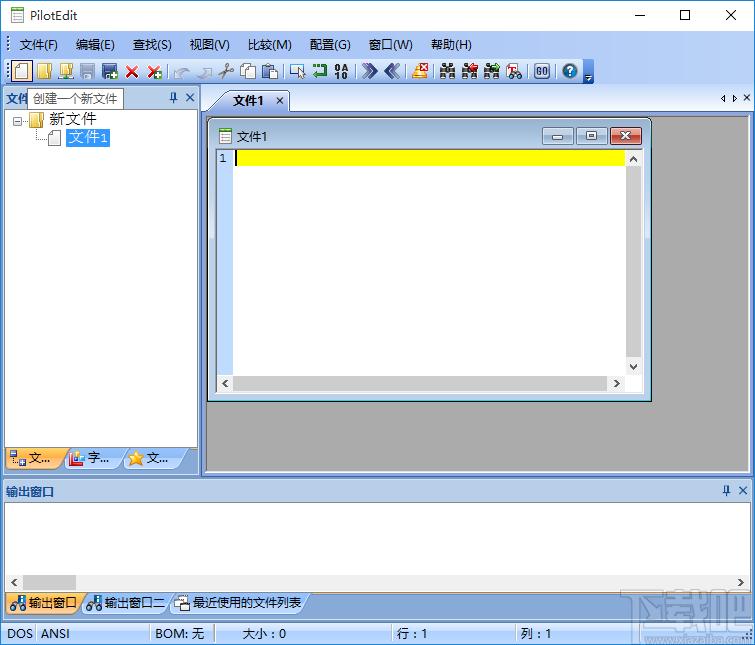Open the 窗口(W) menu
Image resolution: width=755 pixels, height=645 pixels.
coord(391,45)
